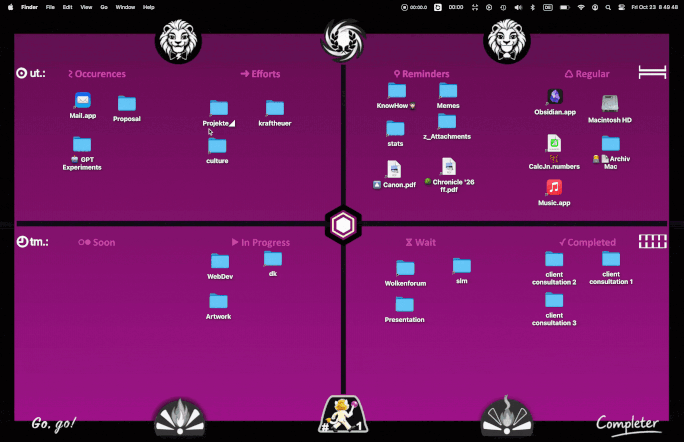
Task: Select the KnowHow folder
Action: 397,90
